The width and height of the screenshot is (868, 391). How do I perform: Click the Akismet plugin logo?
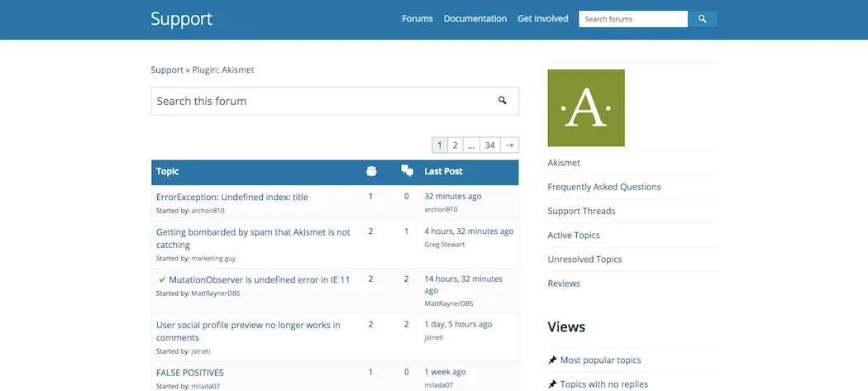(x=586, y=108)
